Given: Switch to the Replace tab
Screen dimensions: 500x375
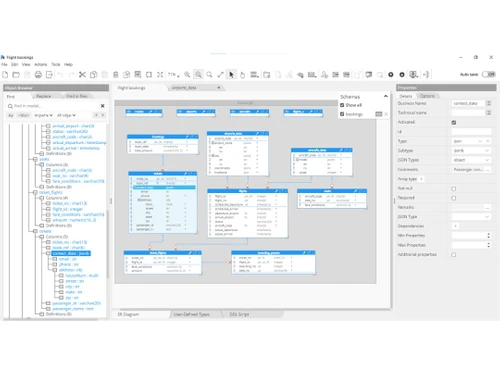Looking at the screenshot, I should click(x=44, y=96).
